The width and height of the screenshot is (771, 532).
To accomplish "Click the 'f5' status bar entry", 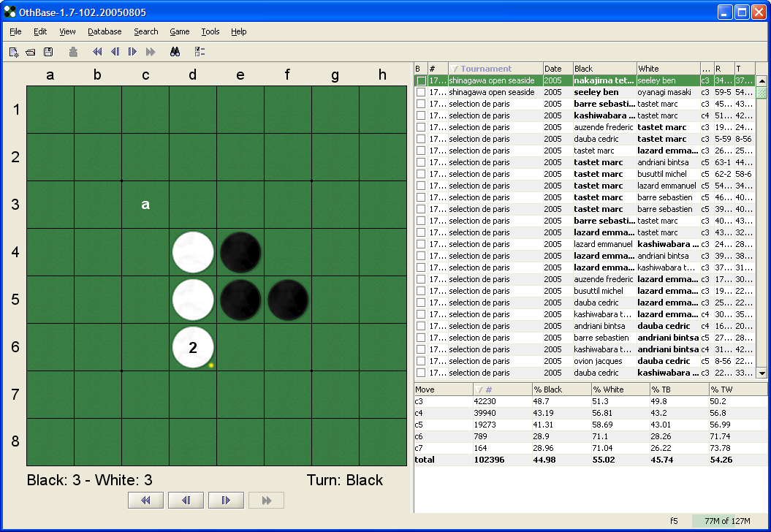I will pos(674,521).
